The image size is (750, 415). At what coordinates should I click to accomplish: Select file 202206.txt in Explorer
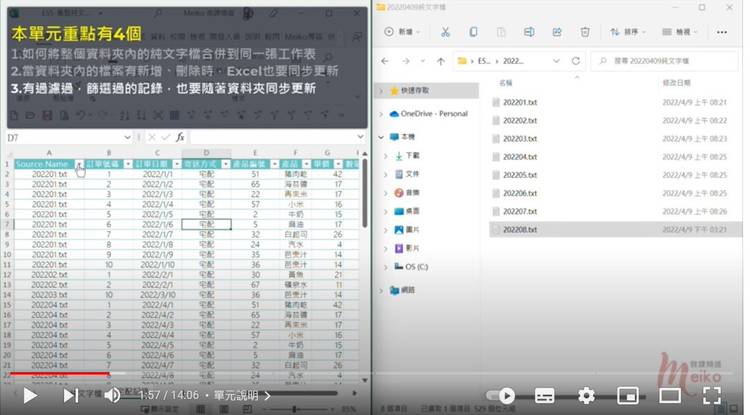519,193
